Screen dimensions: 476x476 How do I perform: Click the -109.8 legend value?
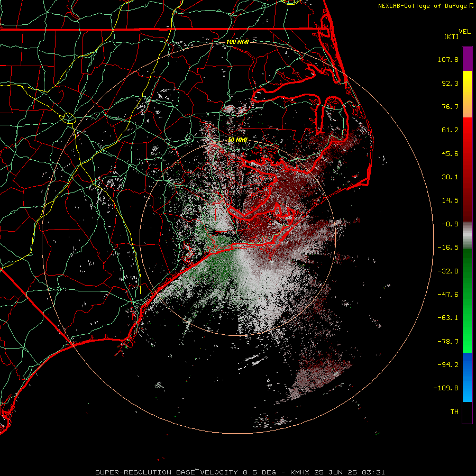(446, 388)
